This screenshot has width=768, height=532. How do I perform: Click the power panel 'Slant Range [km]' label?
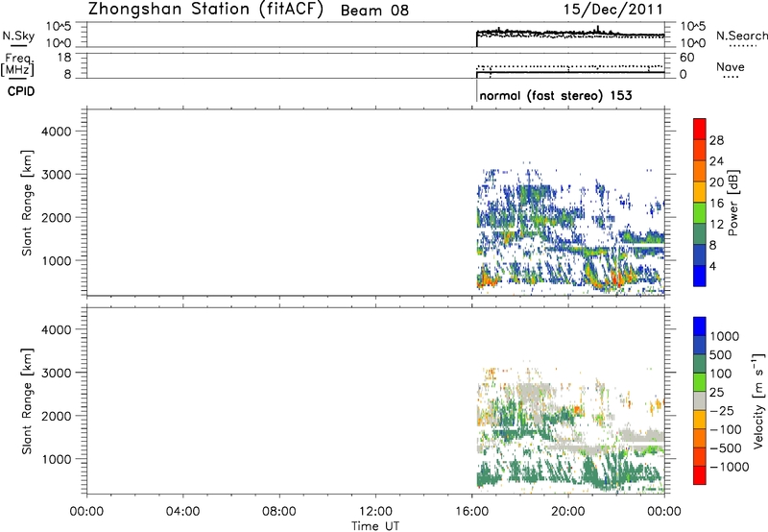[x=27, y=203]
